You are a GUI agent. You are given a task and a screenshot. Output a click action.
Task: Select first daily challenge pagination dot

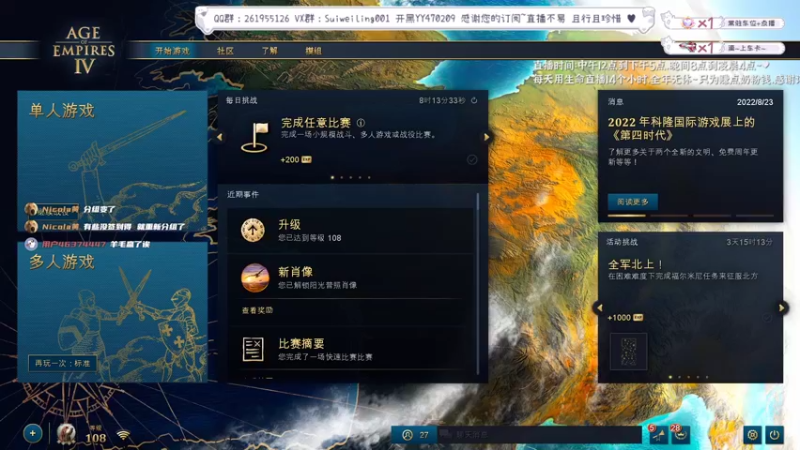coord(333,178)
